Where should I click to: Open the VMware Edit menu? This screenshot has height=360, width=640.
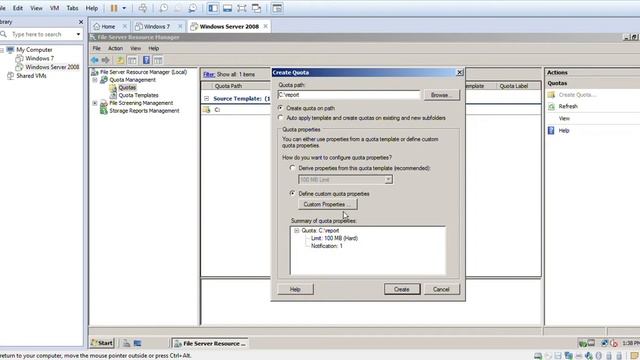click(x=18, y=8)
